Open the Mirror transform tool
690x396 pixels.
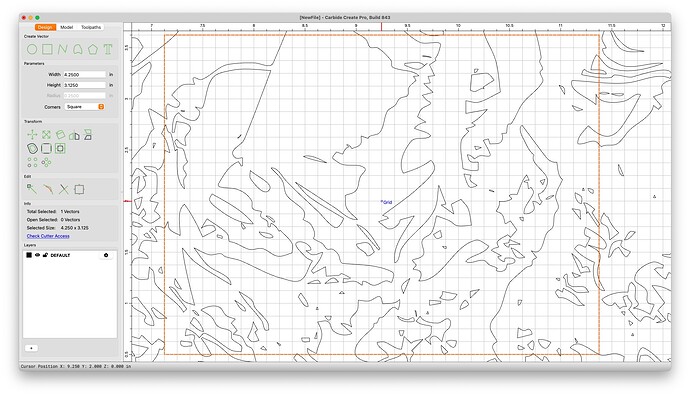[74, 135]
